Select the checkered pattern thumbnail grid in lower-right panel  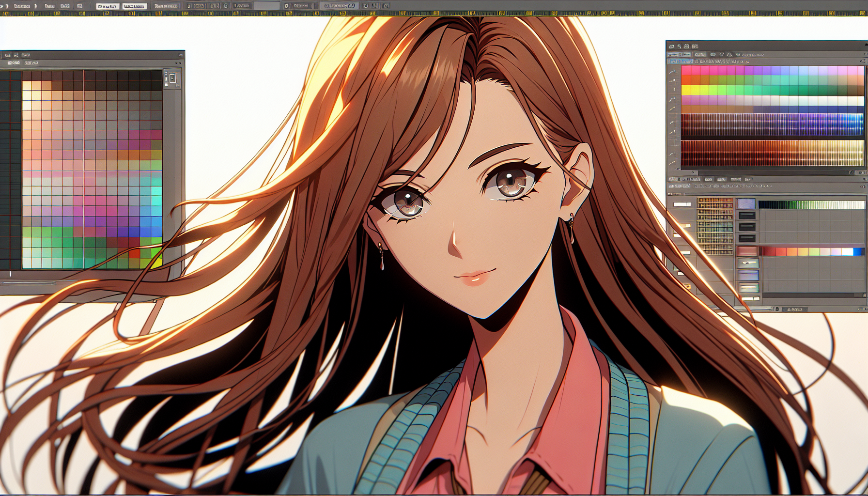[715, 226]
